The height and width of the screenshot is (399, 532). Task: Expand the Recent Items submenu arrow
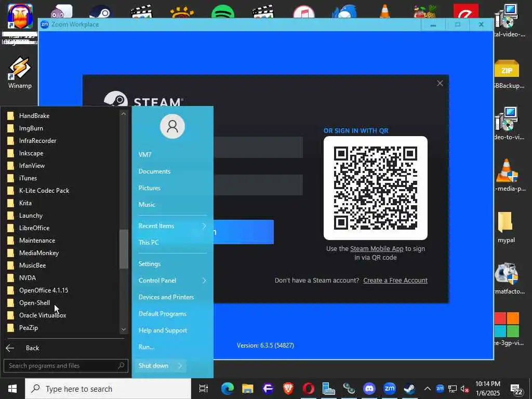pyautogui.click(x=204, y=226)
